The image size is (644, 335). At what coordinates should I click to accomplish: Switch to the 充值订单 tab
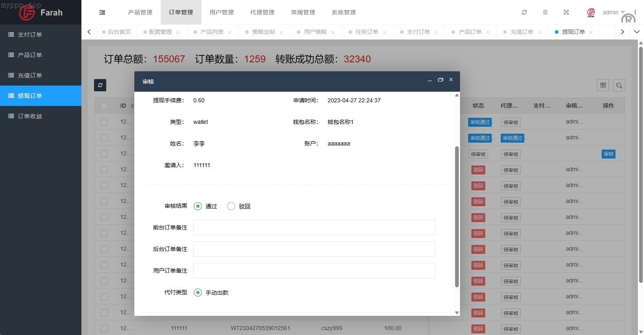click(x=521, y=32)
